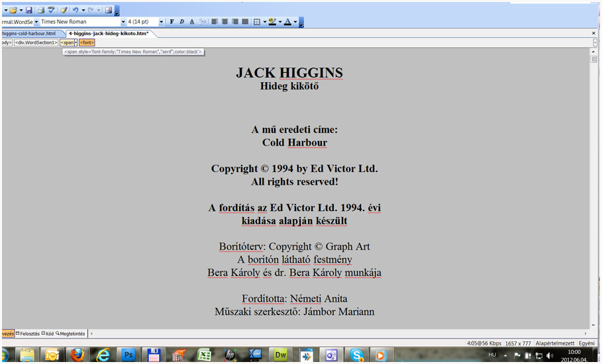Save the document with floppy icon
Screen dimensions: 602x364
pyautogui.click(x=28, y=11)
